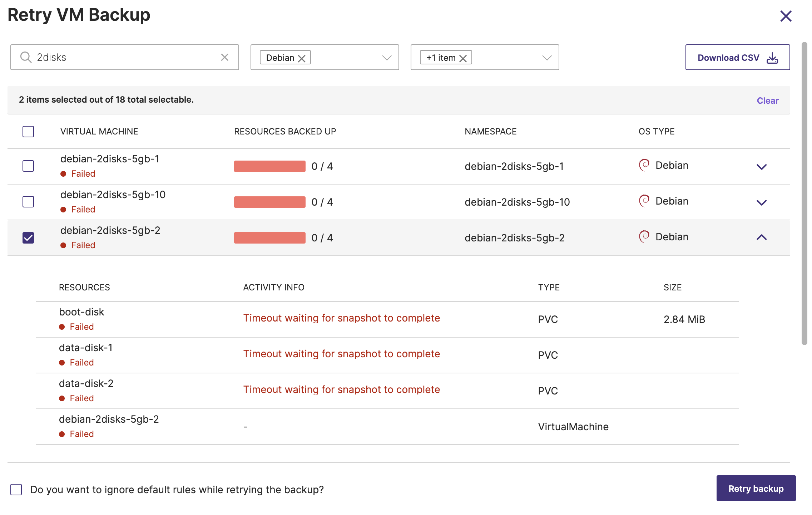Remove the Debian filter chip
The width and height of the screenshot is (812, 515).
click(x=302, y=58)
